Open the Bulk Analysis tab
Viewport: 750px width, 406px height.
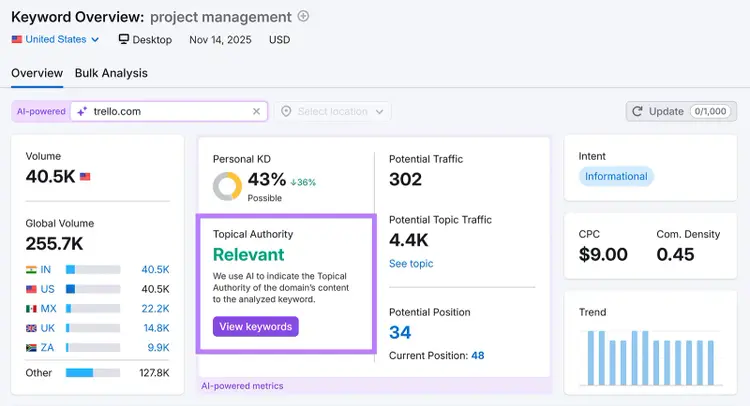click(x=111, y=73)
